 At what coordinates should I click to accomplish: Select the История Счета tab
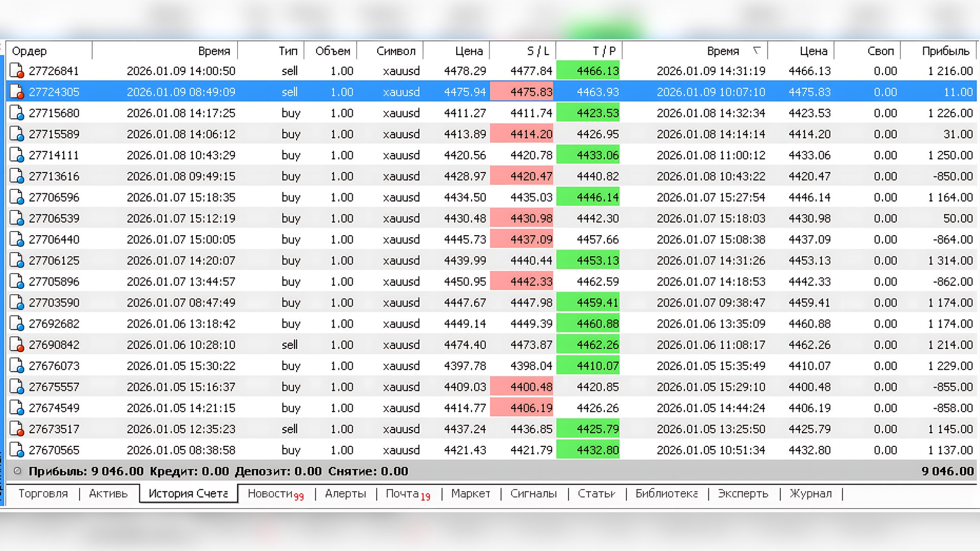[188, 493]
